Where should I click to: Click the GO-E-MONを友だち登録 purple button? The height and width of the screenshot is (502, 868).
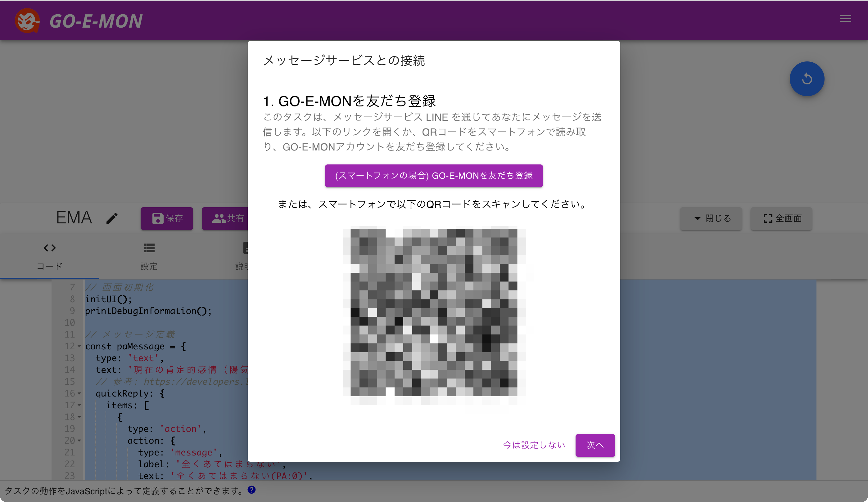pyautogui.click(x=434, y=176)
